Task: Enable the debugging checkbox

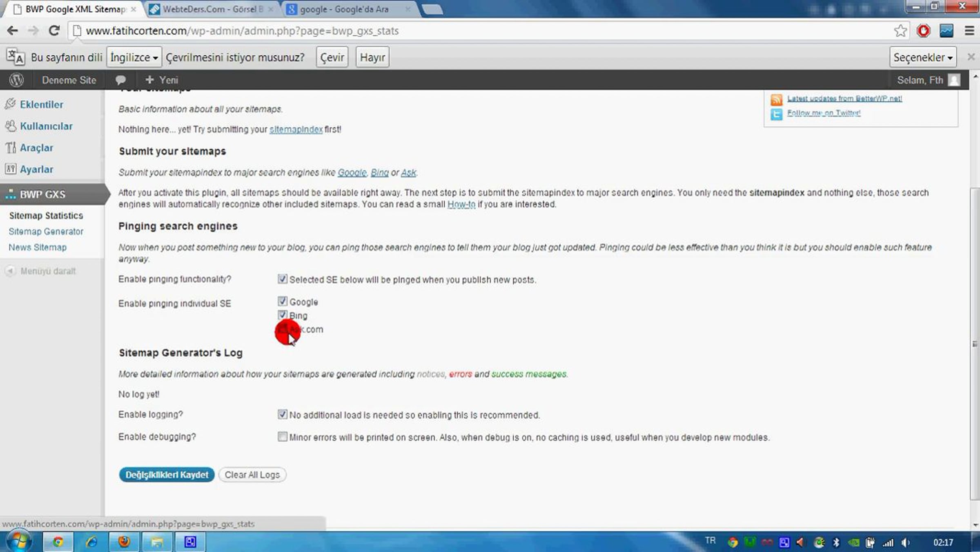Action: point(282,436)
